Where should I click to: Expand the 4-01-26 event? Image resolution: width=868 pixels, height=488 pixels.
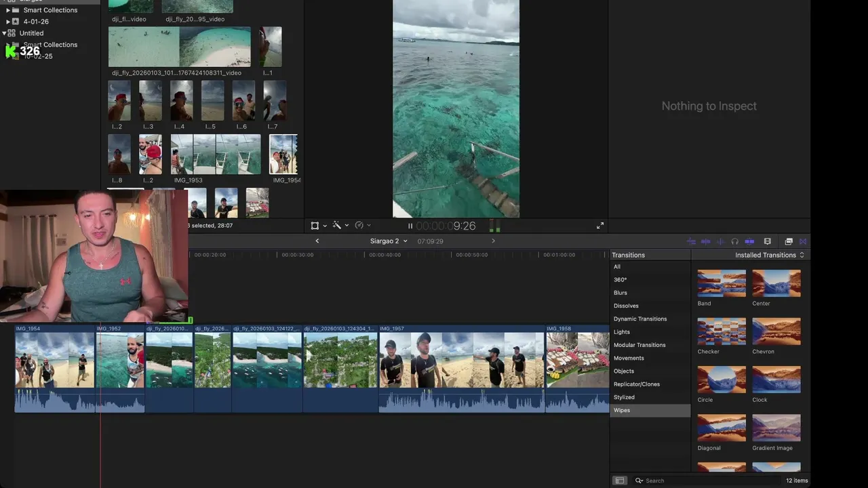coord(8,22)
